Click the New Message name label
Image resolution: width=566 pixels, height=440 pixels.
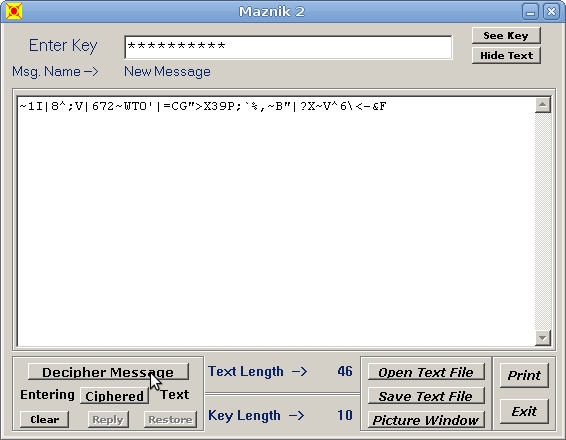click(x=167, y=71)
